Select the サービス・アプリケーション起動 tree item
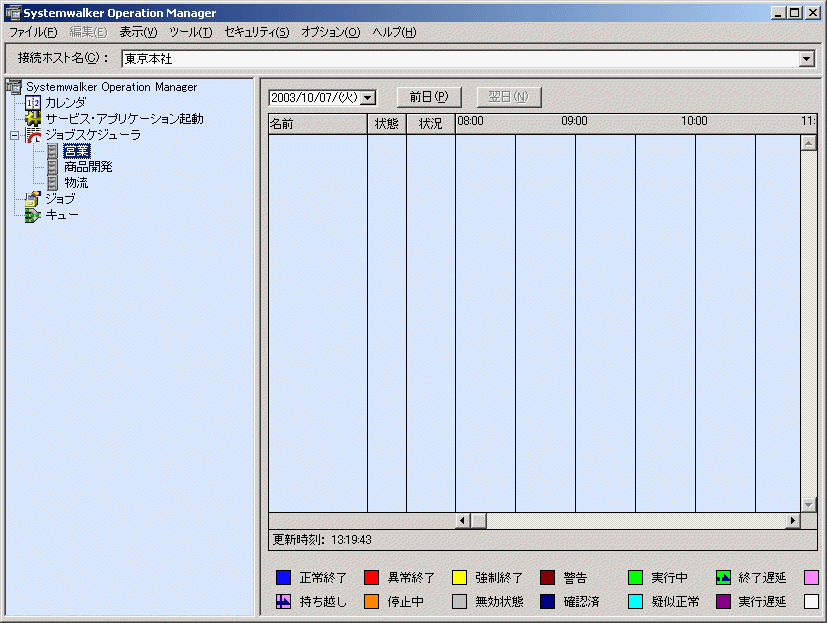This screenshot has width=827, height=623. 124,119
